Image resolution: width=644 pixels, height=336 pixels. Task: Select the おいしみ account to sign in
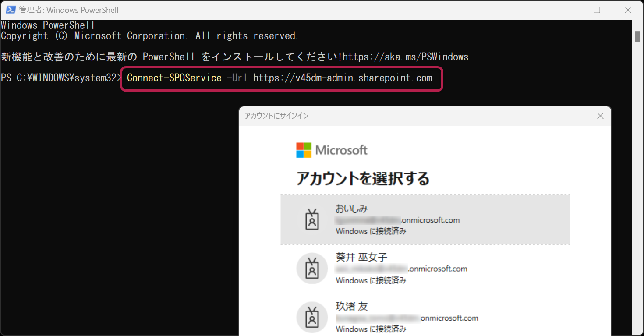coord(425,219)
